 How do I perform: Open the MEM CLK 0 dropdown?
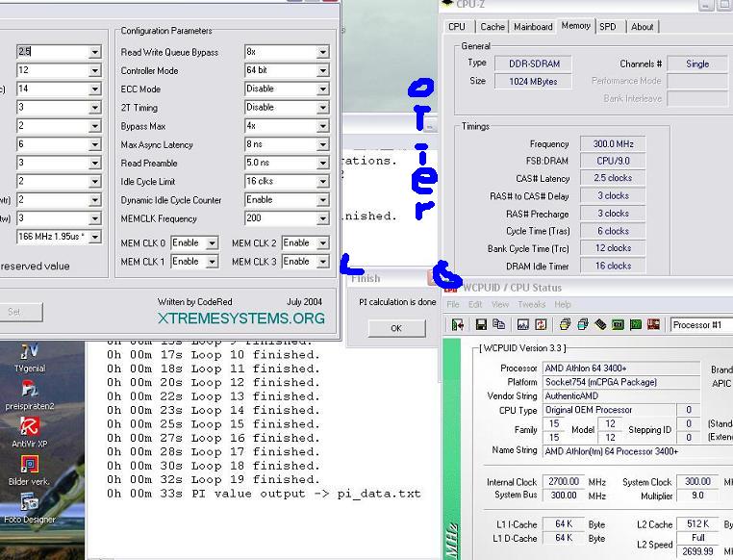pos(212,243)
